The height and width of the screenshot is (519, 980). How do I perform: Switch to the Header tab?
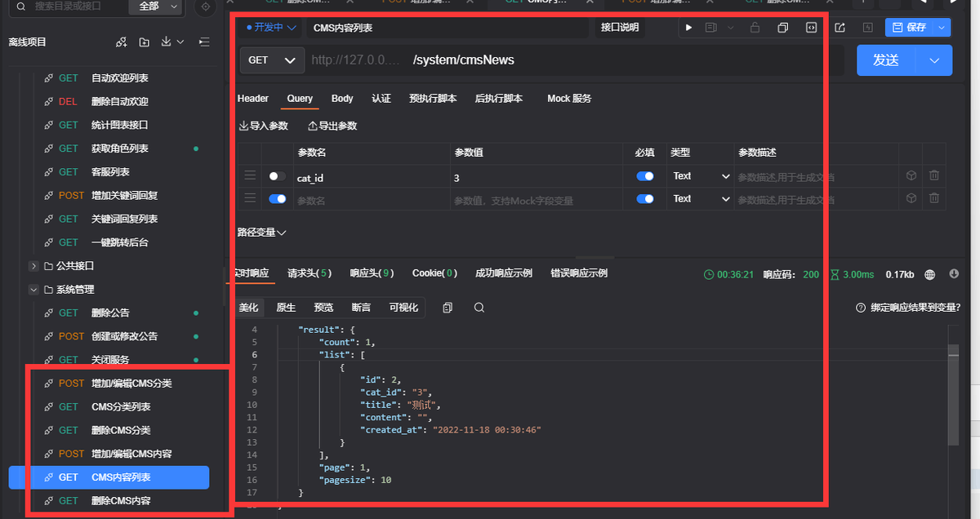tap(253, 99)
